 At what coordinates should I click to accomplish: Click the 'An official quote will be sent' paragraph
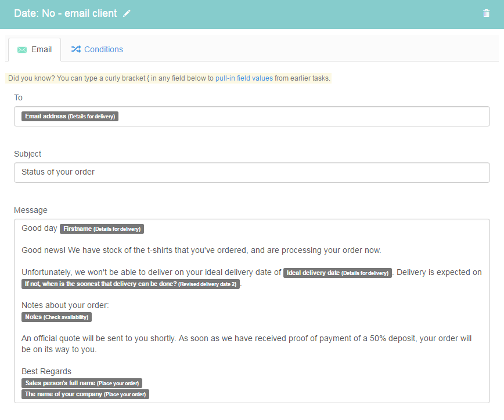[x=247, y=343]
